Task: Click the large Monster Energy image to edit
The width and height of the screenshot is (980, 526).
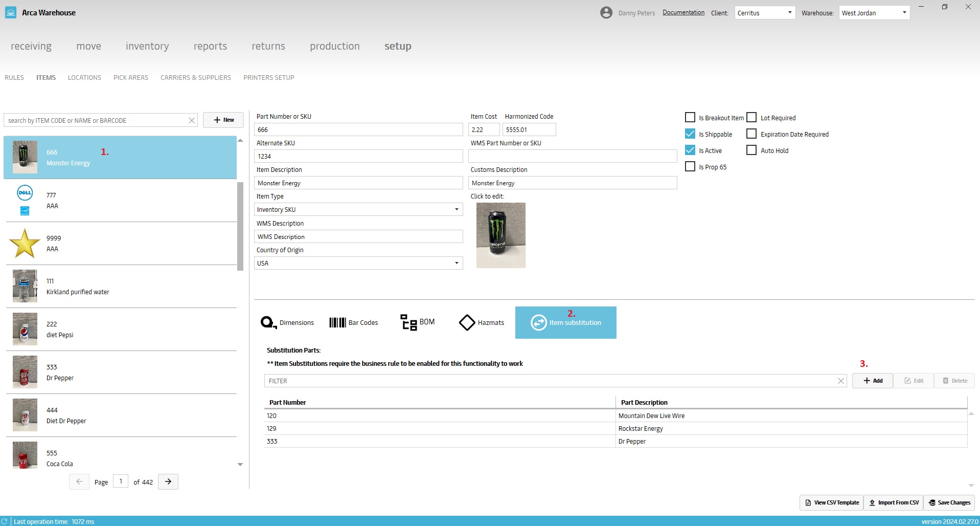Action: pos(501,235)
